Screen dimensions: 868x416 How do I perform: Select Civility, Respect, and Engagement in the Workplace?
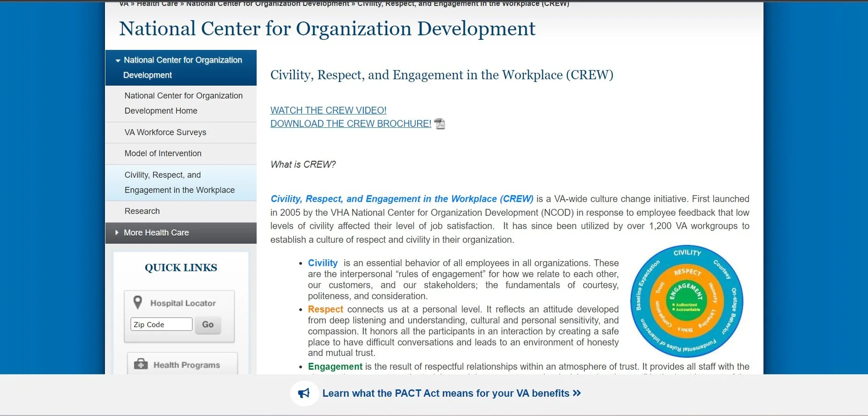tap(181, 182)
